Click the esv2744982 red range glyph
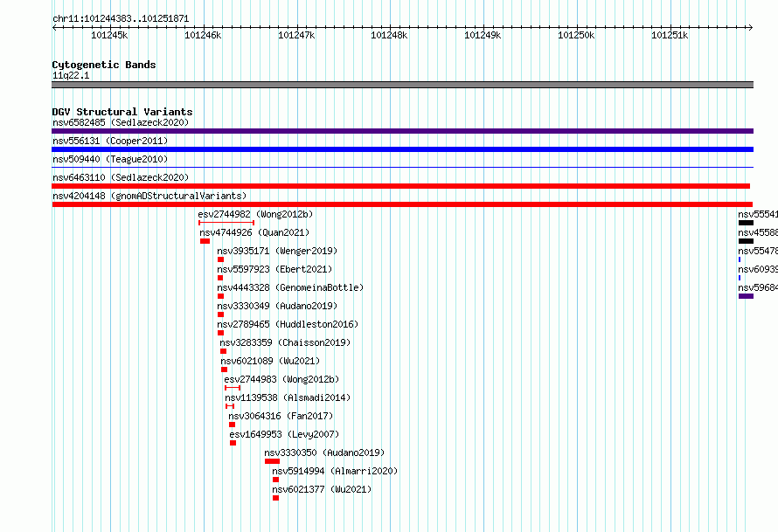This screenshot has height=532, width=778. 226,223
